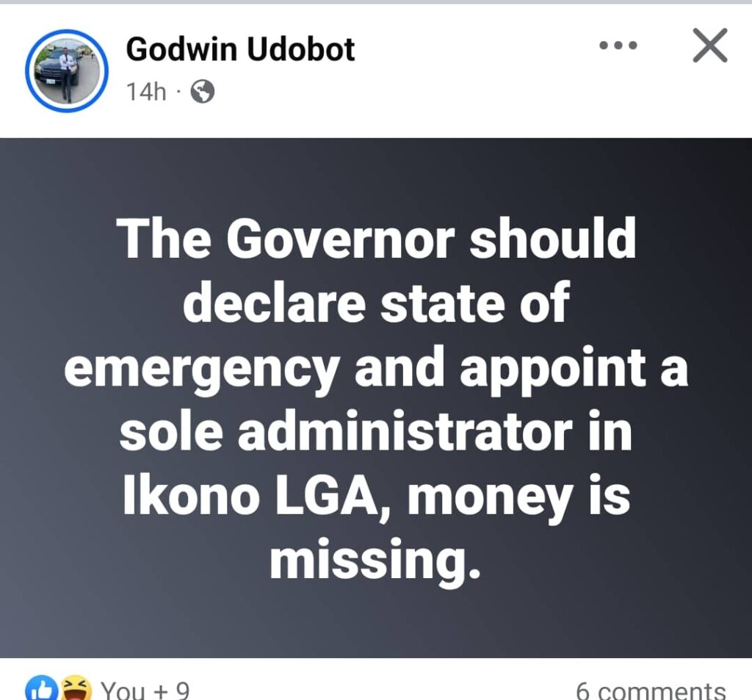
Task: Click the 'sole administrator in' text line
Action: [x=376, y=431]
